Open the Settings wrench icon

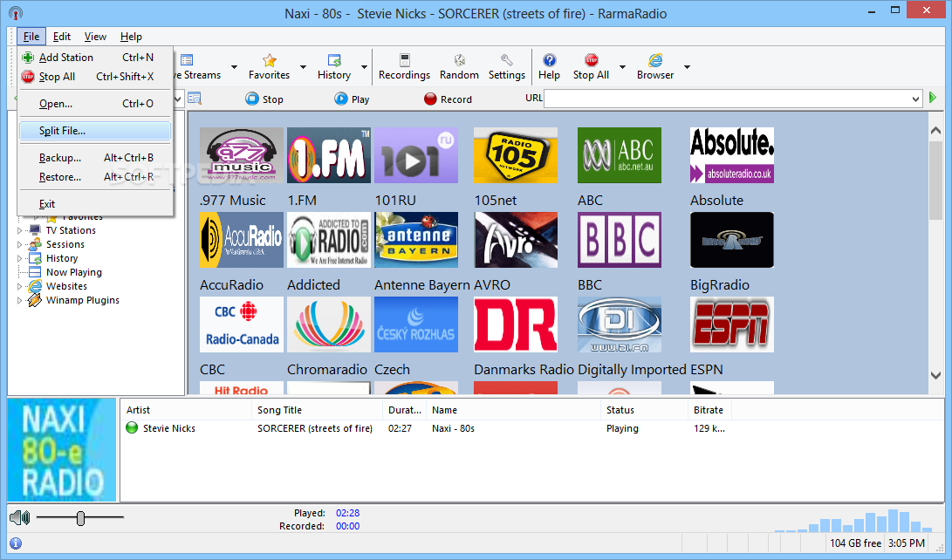[x=506, y=67]
